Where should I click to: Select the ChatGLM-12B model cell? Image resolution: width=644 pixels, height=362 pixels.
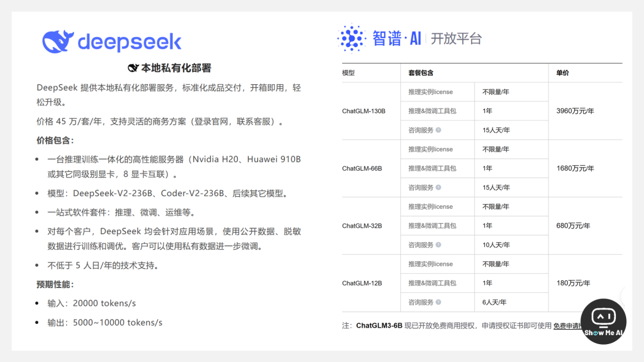(362, 283)
